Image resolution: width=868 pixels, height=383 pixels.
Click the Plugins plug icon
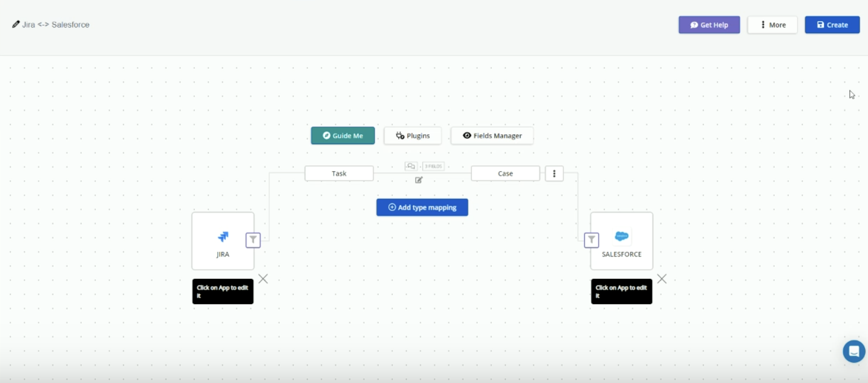pos(400,135)
